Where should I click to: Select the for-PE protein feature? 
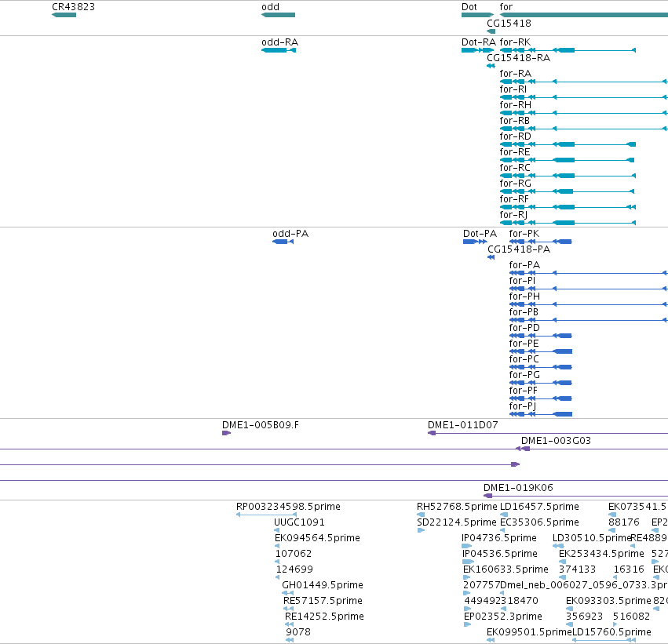click(541, 351)
